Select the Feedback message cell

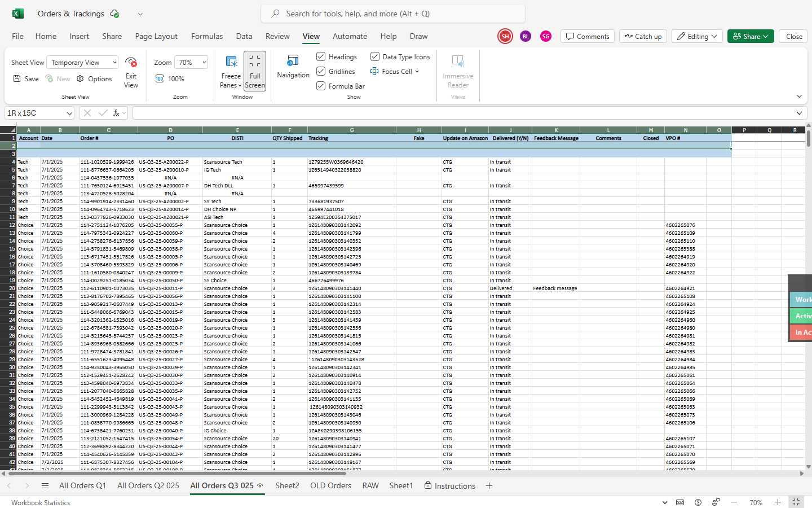pyautogui.click(x=555, y=288)
